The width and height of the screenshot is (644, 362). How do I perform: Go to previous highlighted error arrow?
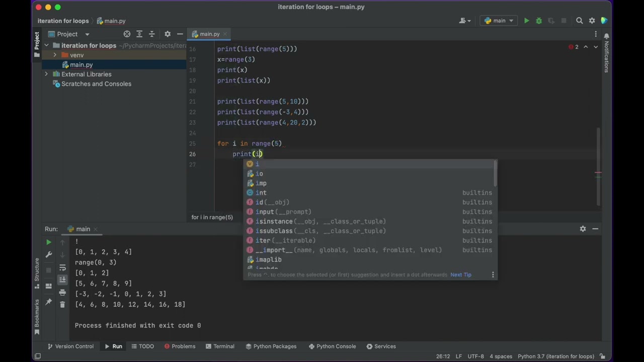coord(586,47)
